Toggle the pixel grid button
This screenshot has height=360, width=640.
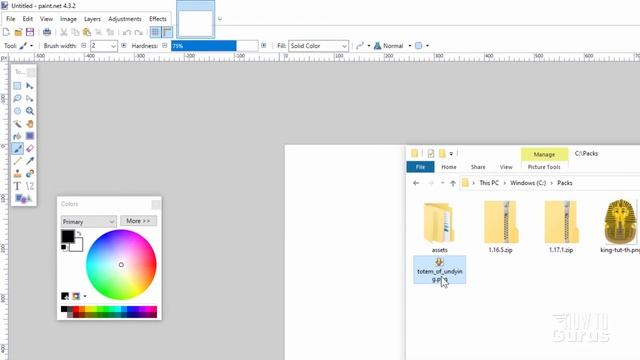pos(156,32)
